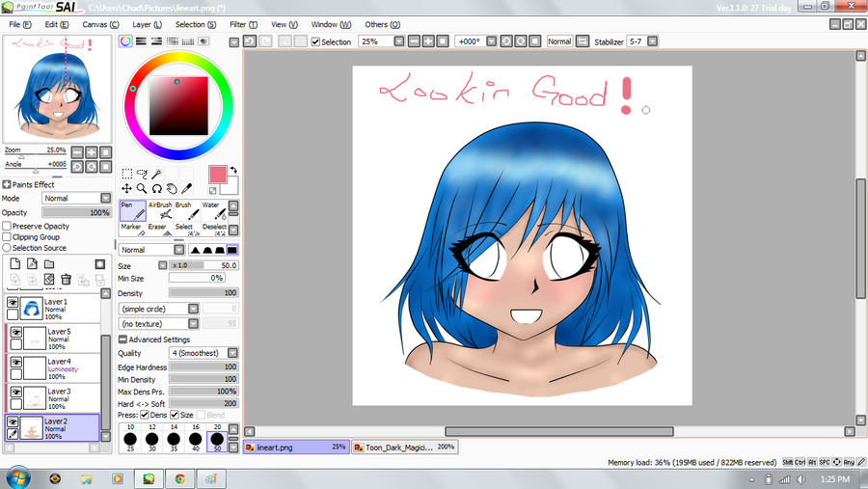This screenshot has height=489, width=868.
Task: Click the layer mask icon
Action: 99,264
